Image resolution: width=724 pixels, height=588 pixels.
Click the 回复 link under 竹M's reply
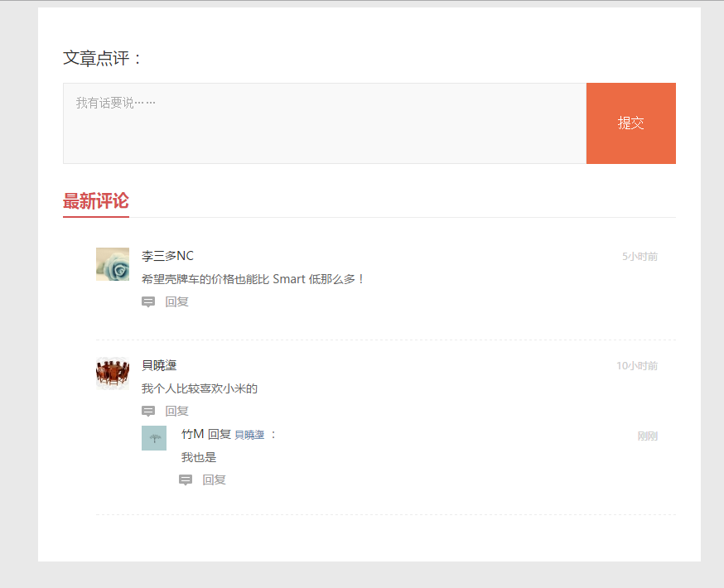[x=214, y=480]
